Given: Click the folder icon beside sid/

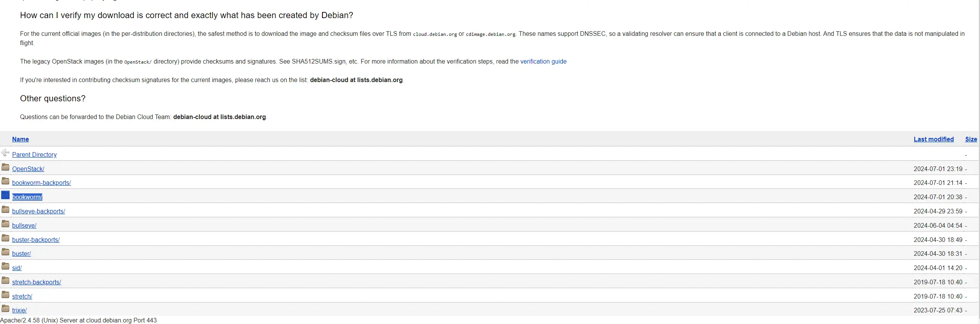Looking at the screenshot, I should tap(5, 266).
